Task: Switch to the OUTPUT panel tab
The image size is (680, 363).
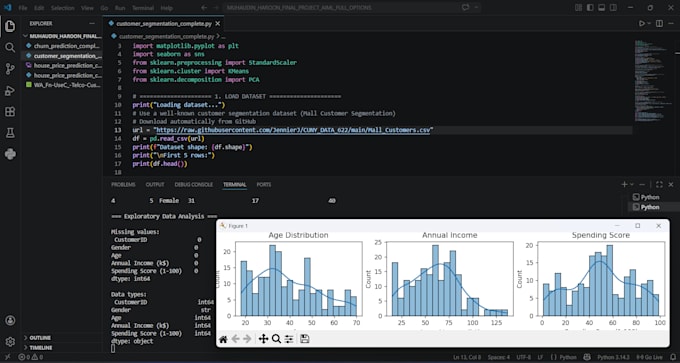Action: (x=155, y=184)
